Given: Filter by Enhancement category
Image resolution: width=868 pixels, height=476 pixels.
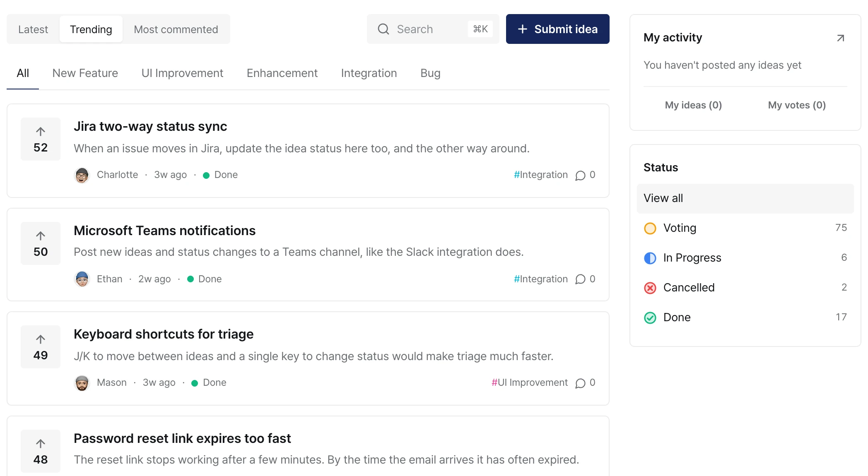Looking at the screenshot, I should pos(282,73).
